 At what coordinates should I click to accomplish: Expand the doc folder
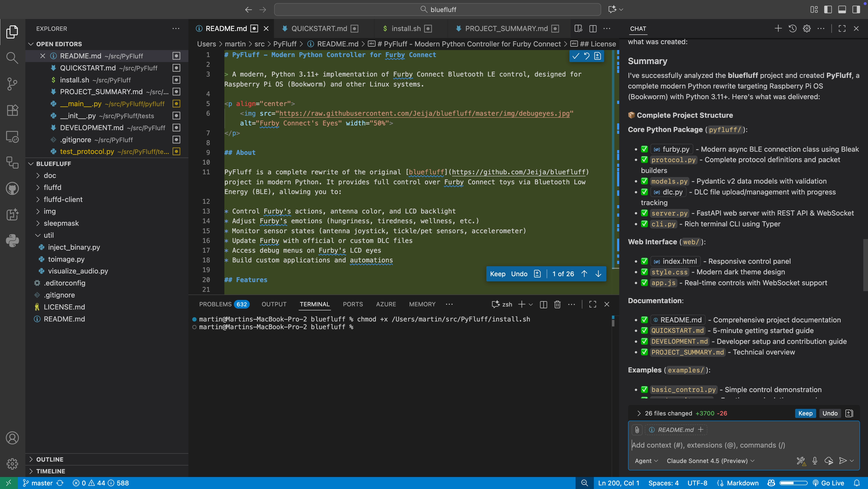point(50,175)
